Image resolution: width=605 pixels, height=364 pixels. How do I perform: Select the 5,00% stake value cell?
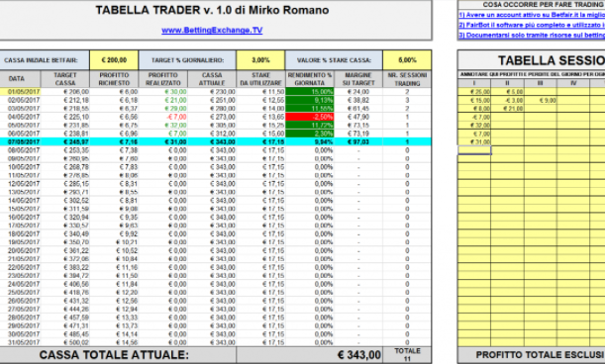coord(407,60)
